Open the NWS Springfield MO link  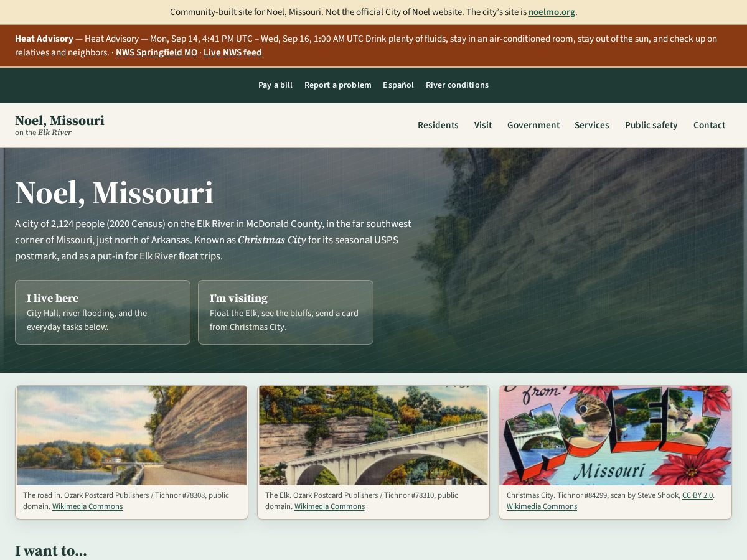(156, 52)
